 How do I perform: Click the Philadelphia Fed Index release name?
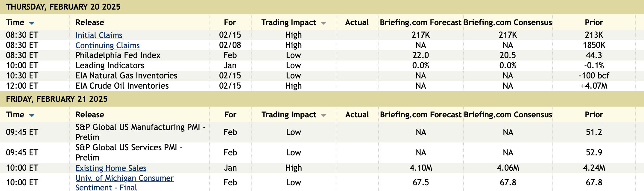tap(118, 55)
